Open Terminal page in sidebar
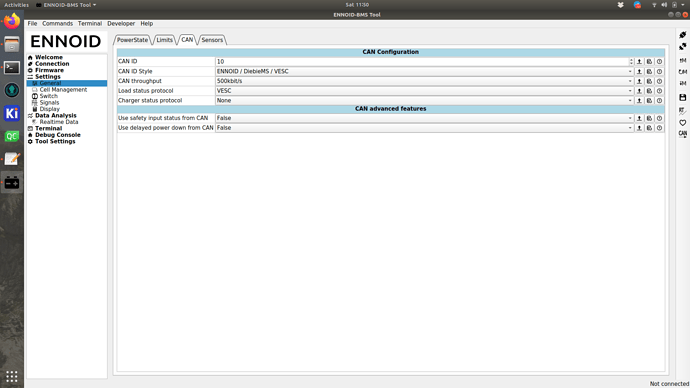 [48, 128]
